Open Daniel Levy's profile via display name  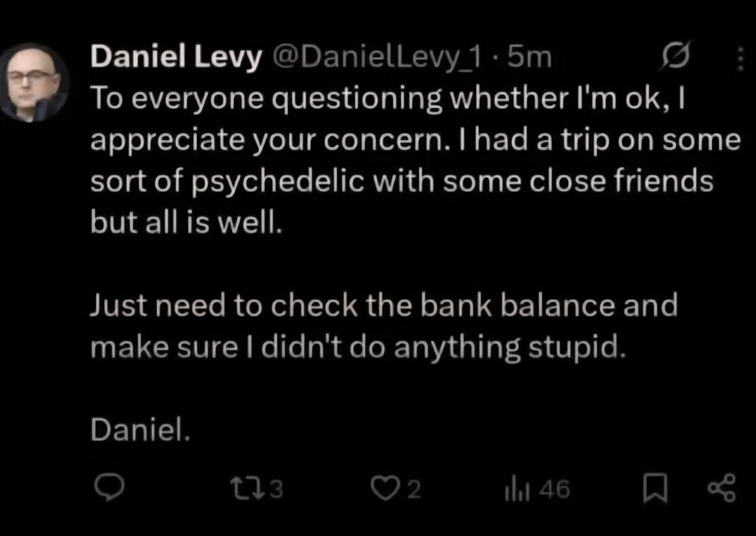pos(175,56)
